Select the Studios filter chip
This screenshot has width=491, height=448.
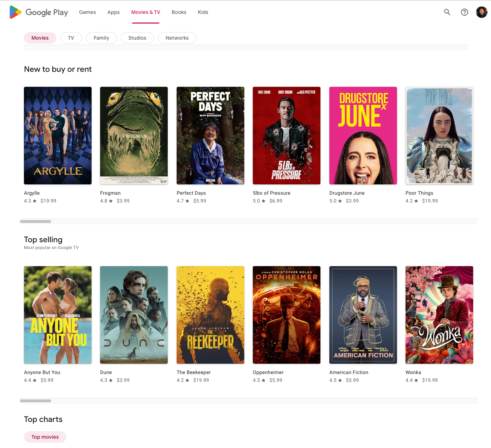pyautogui.click(x=137, y=38)
